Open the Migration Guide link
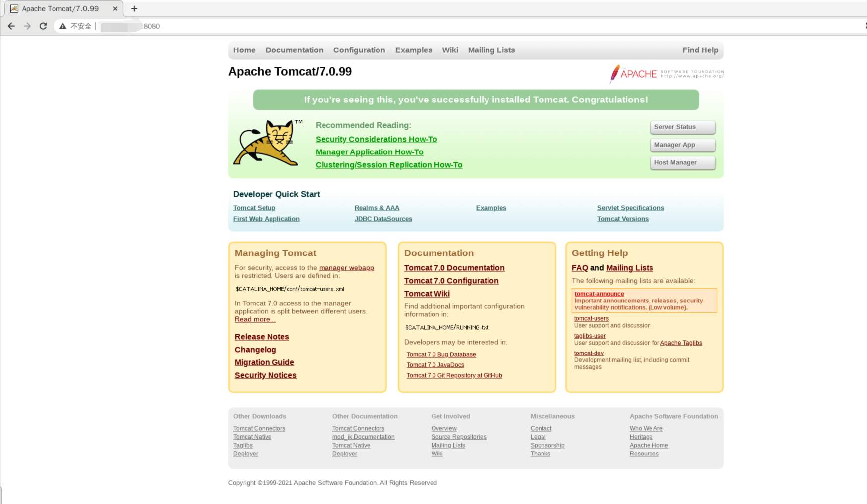 click(x=265, y=362)
